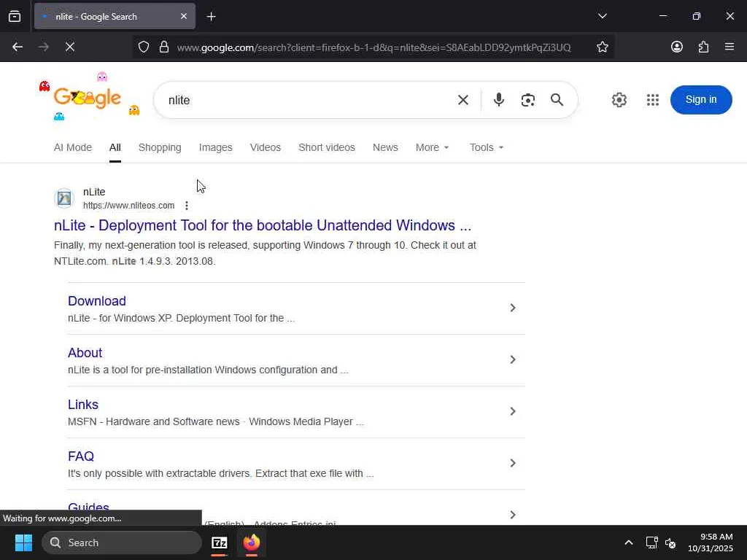747x560 pixels.
Task: Switch to News results
Action: 385,147
